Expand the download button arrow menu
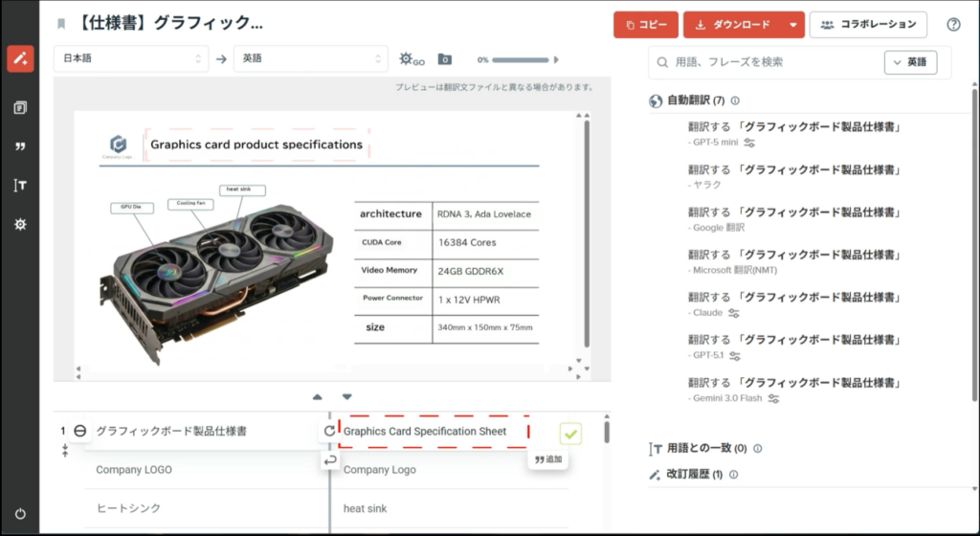The width and height of the screenshot is (980, 536). click(x=792, y=25)
